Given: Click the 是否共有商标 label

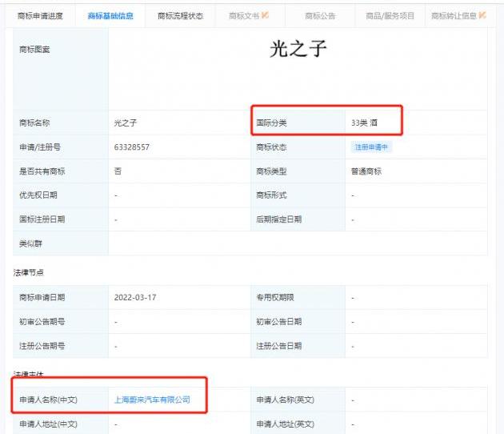Looking at the screenshot, I should 42,171.
